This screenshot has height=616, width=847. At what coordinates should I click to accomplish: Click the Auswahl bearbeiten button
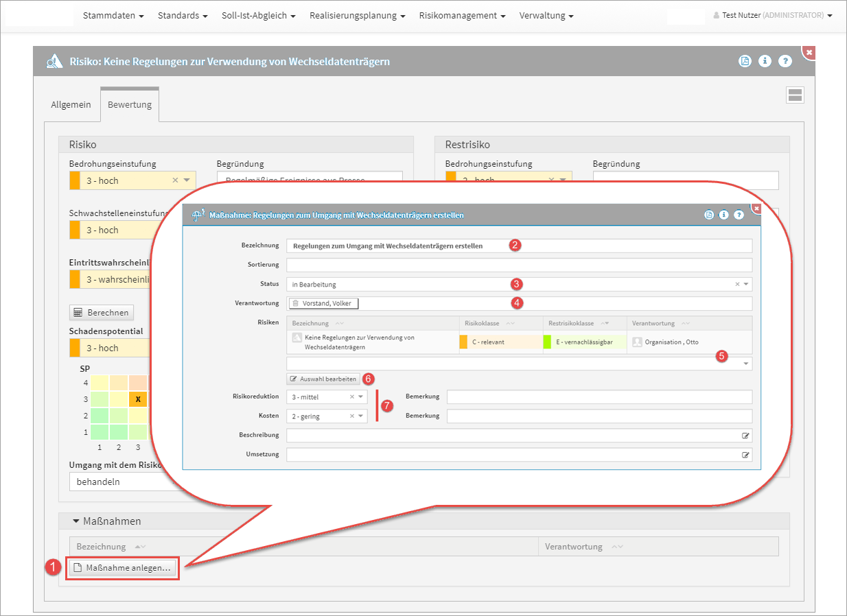pos(323,379)
